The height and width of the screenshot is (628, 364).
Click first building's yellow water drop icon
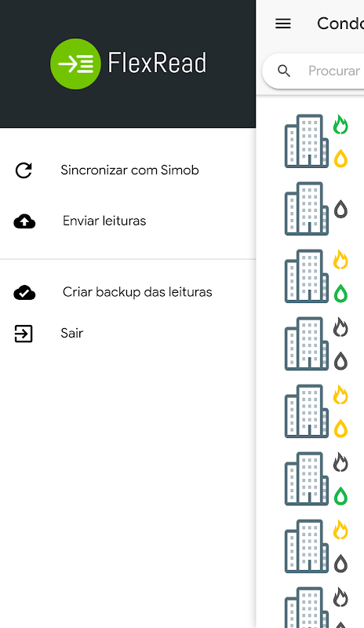pos(340,159)
